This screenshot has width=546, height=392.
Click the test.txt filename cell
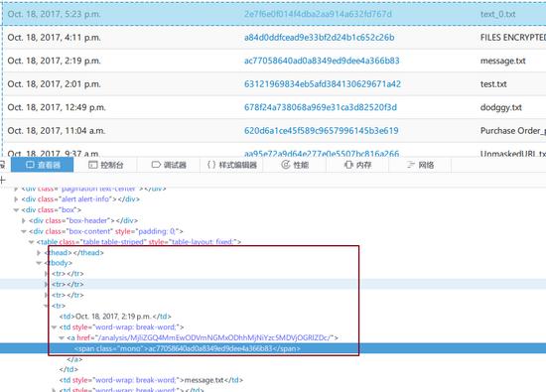pyautogui.click(x=493, y=84)
